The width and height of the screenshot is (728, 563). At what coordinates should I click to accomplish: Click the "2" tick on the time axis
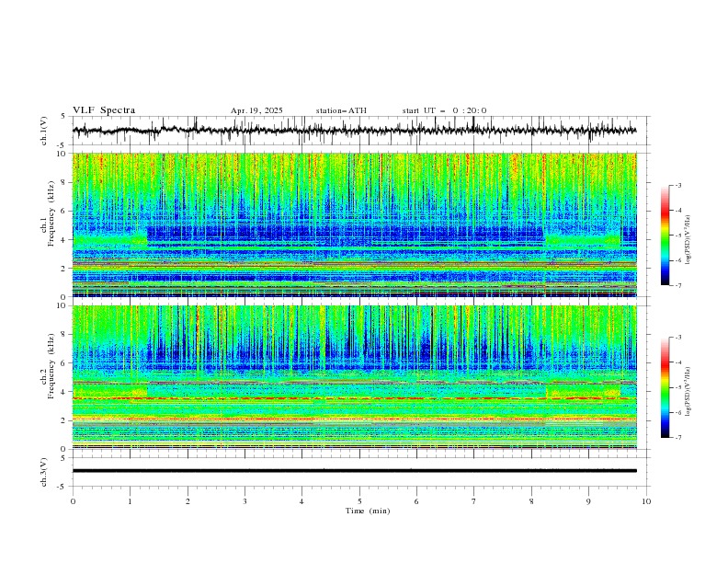pyautogui.click(x=188, y=501)
